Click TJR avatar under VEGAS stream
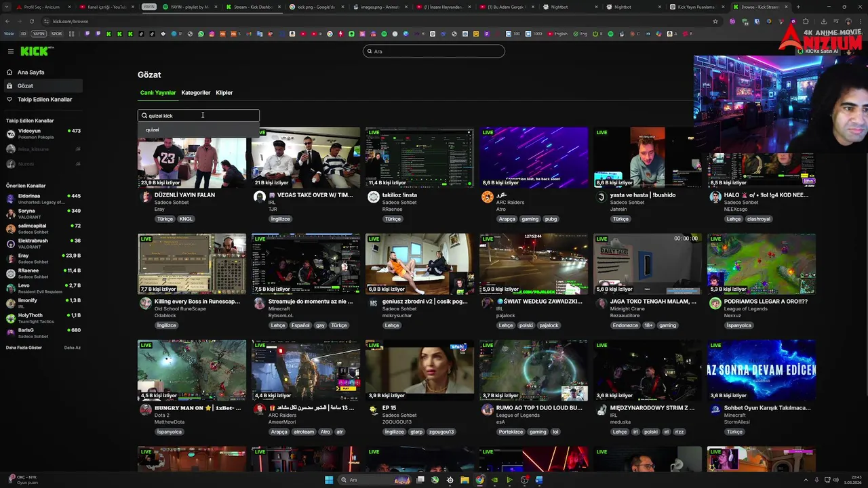The height and width of the screenshot is (488, 868). coord(259,197)
